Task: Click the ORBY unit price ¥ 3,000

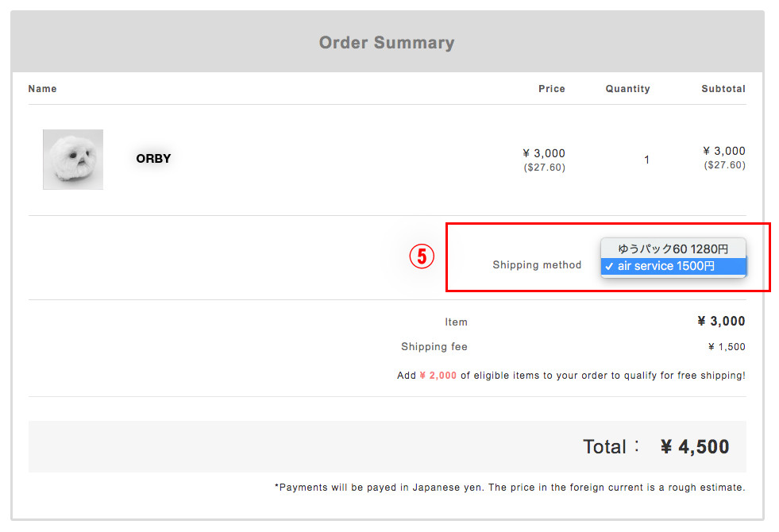Action: 544,153
